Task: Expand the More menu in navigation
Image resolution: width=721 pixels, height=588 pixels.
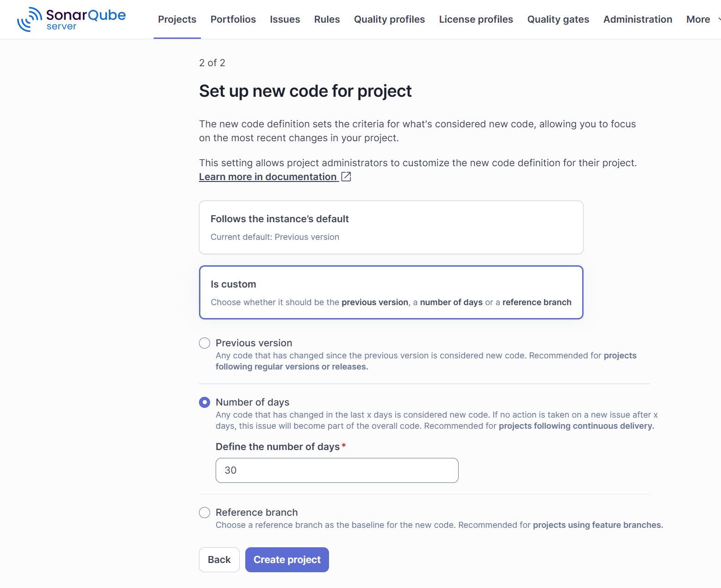Action: [x=703, y=19]
